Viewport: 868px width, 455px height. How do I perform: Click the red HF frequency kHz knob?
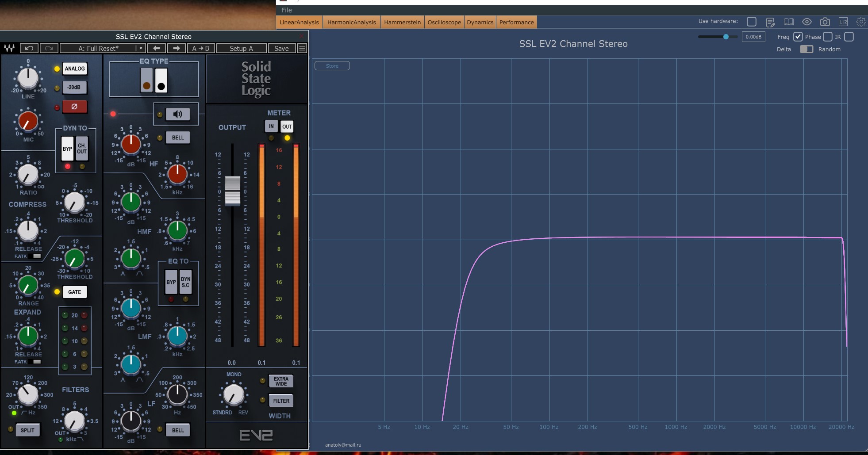point(177,174)
